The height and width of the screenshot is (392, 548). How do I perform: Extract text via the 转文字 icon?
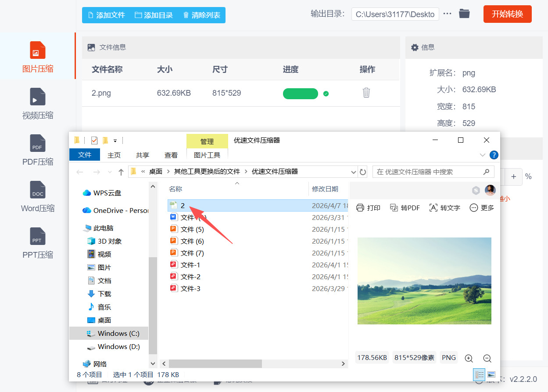(x=444, y=208)
